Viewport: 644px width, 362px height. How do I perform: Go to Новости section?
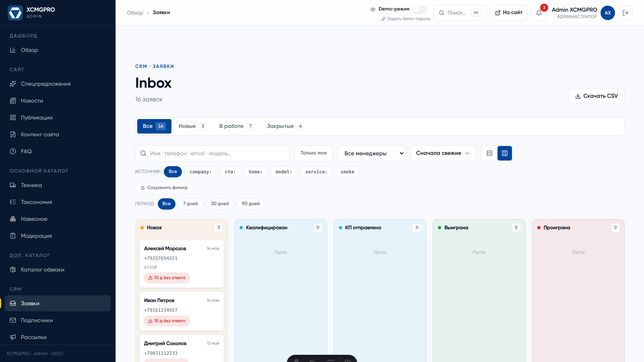(x=58, y=101)
